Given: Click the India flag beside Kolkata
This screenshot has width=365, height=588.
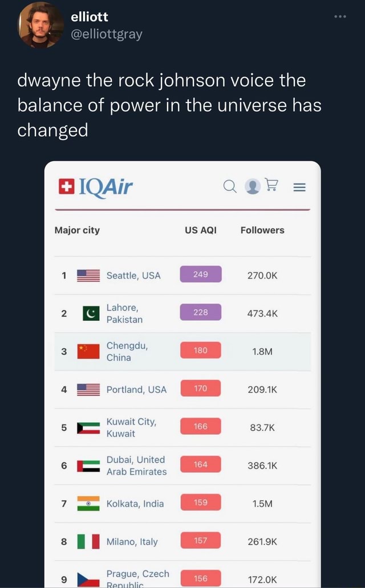Looking at the screenshot, I should (88, 504).
